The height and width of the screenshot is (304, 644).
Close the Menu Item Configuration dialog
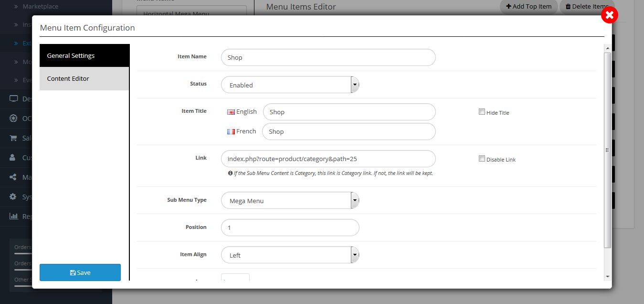(609, 15)
